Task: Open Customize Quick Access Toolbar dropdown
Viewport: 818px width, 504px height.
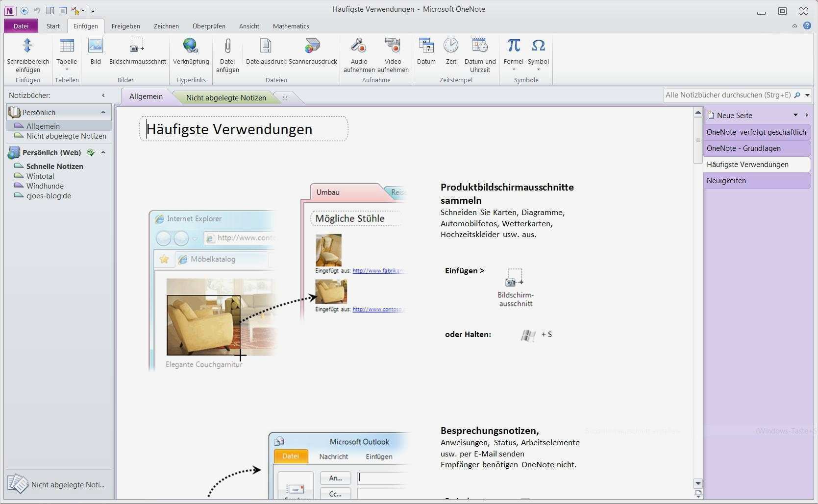Action: (x=93, y=11)
